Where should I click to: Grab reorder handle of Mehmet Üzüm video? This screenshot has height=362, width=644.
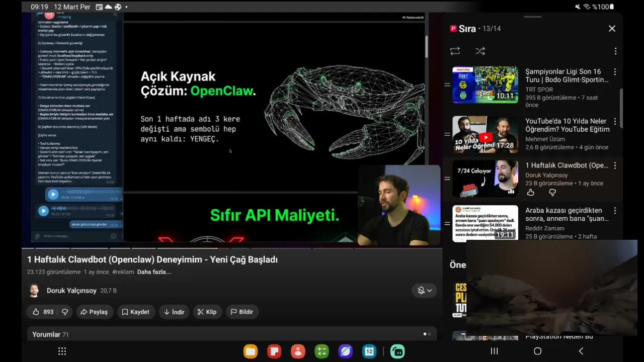click(x=447, y=134)
